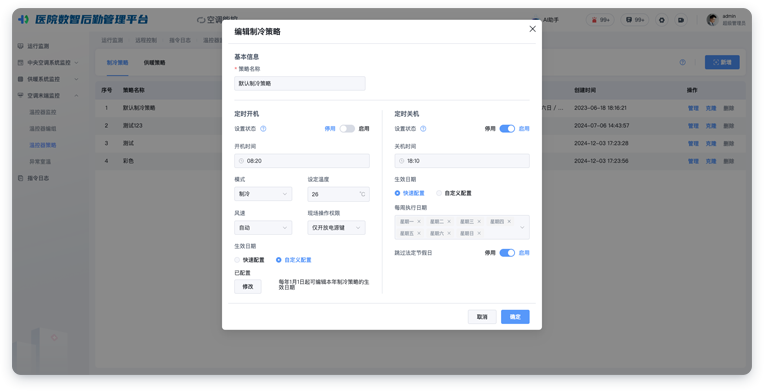This screenshot has width=764, height=391.
Task: Click 管理 link for 2023-06-18 row
Action: click(x=693, y=108)
